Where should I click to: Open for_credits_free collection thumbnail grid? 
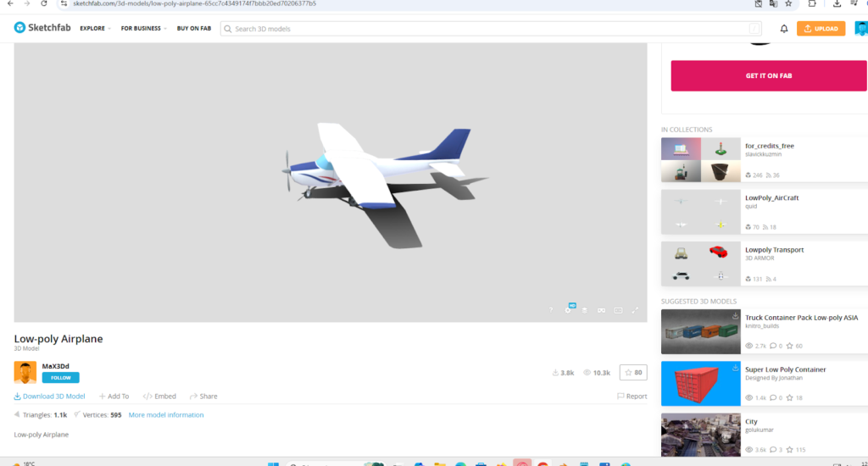tap(701, 160)
